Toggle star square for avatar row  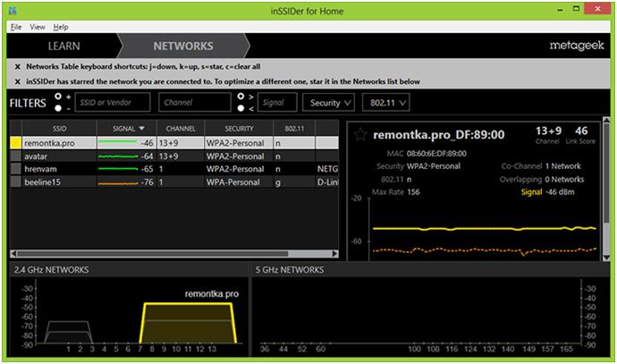pyautogui.click(x=16, y=156)
